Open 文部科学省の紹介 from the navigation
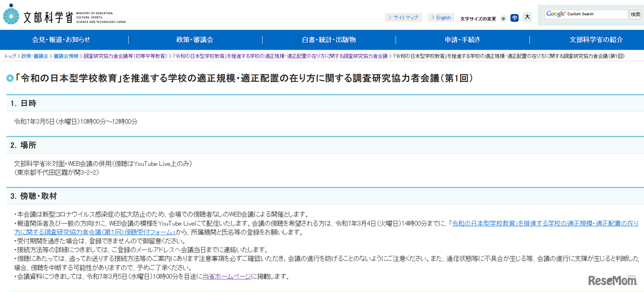The width and height of the screenshot is (644, 292). click(x=596, y=40)
